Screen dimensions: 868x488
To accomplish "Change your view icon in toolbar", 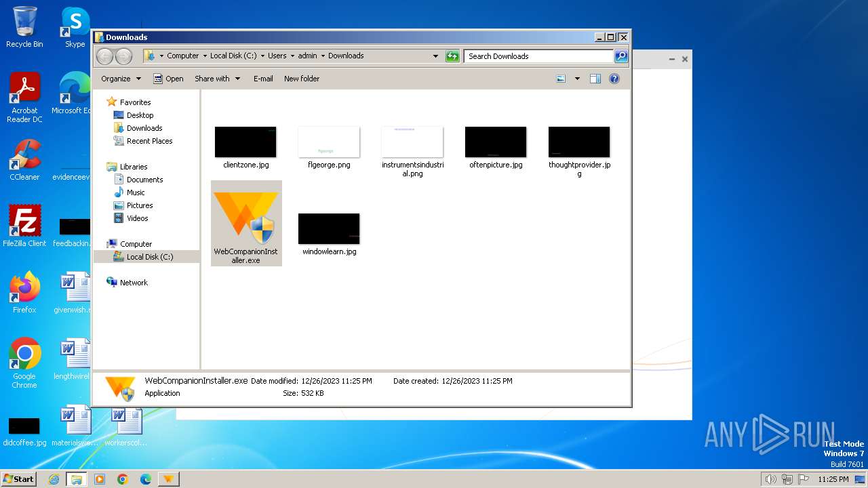I will coord(561,79).
